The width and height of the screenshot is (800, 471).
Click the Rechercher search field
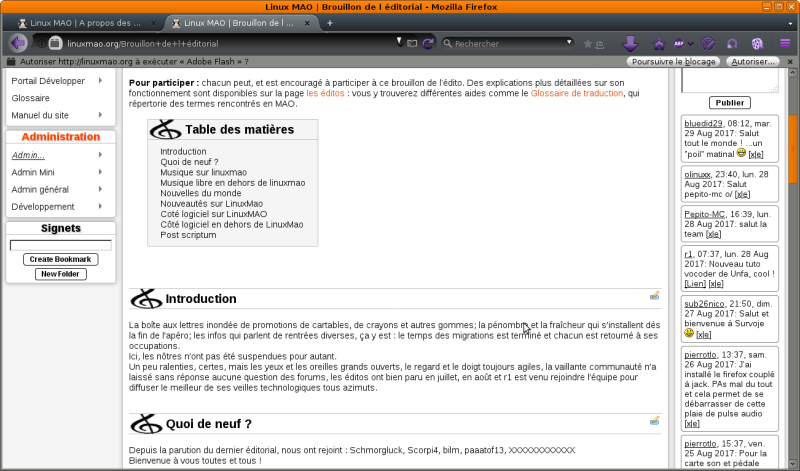[x=508, y=44]
